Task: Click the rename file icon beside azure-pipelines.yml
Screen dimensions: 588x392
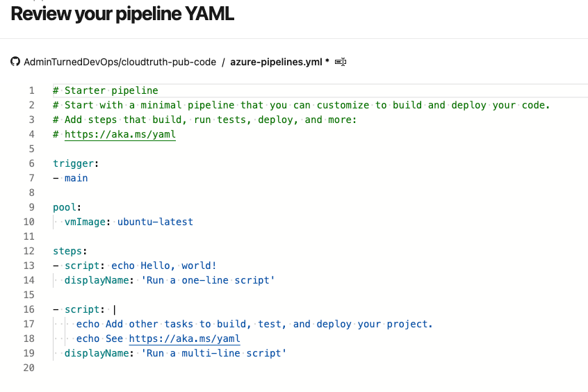Action: [341, 62]
